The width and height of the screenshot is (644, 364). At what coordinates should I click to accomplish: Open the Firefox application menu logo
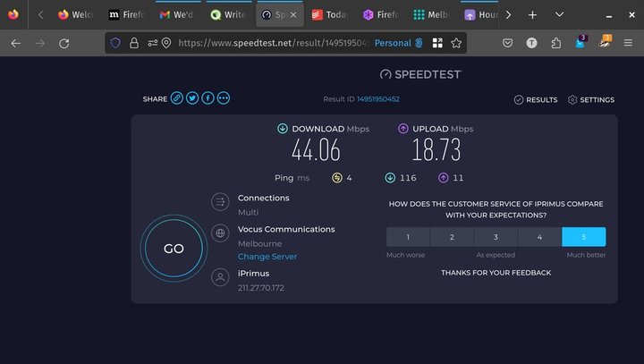pyautogui.click(x=13, y=15)
